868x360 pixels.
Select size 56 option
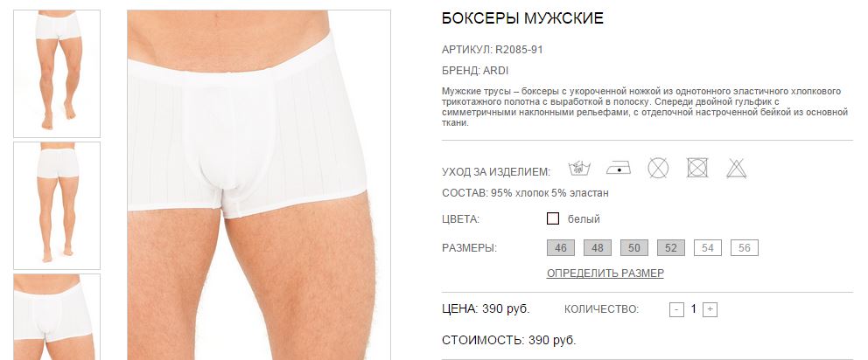click(745, 248)
